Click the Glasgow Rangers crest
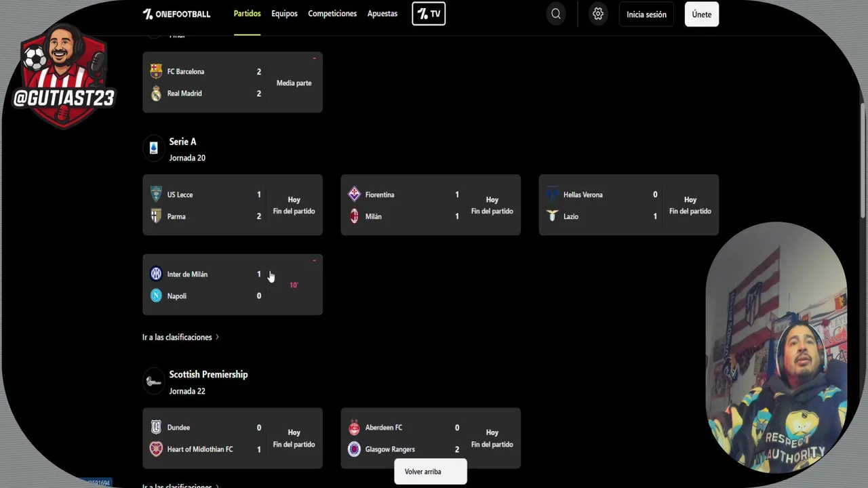 point(354,449)
